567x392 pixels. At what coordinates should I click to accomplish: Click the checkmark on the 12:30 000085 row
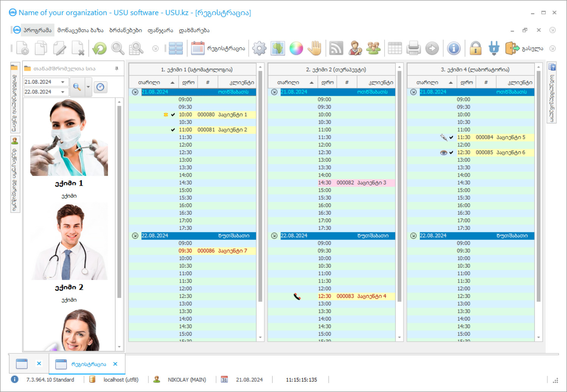pyautogui.click(x=451, y=152)
